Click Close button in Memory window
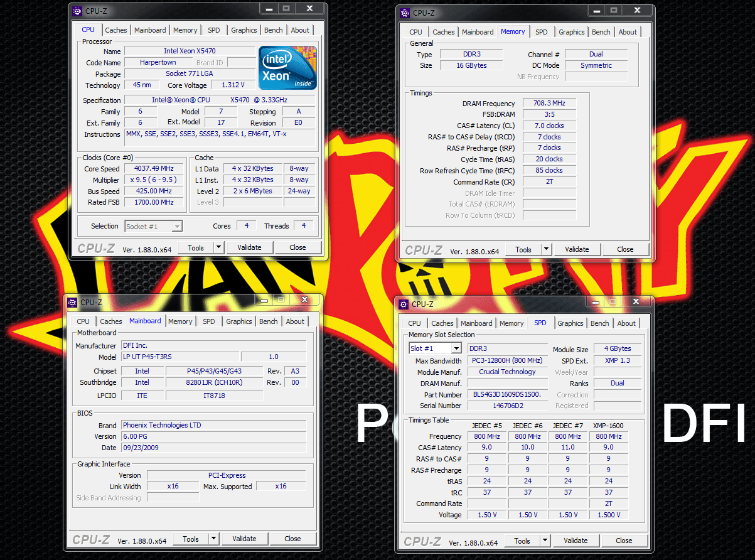755x560 pixels. point(626,249)
